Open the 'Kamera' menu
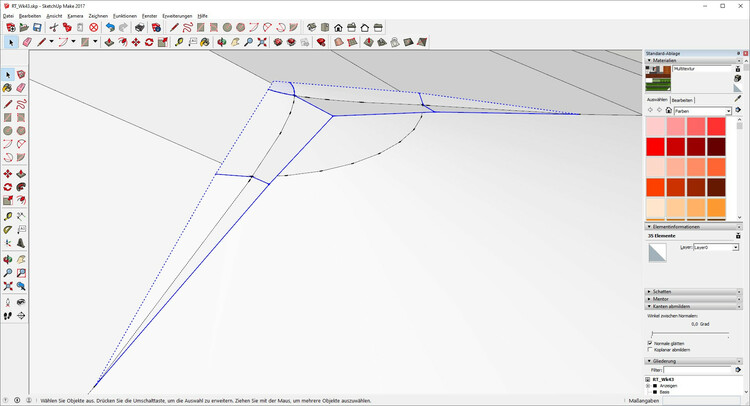 (x=75, y=16)
